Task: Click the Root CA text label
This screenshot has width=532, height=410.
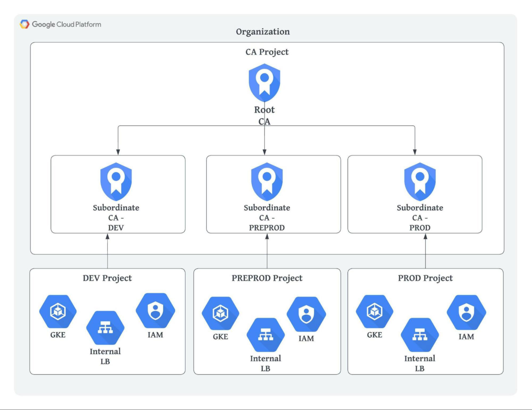Action: (264, 115)
